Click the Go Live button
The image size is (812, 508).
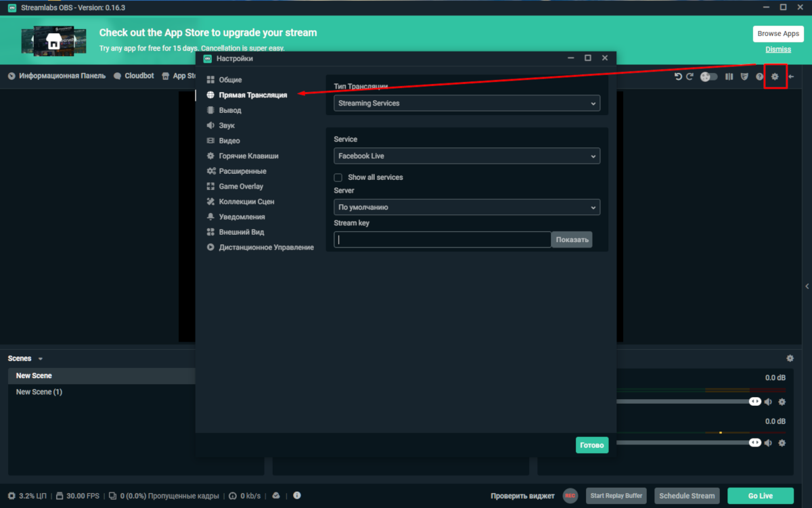point(760,496)
